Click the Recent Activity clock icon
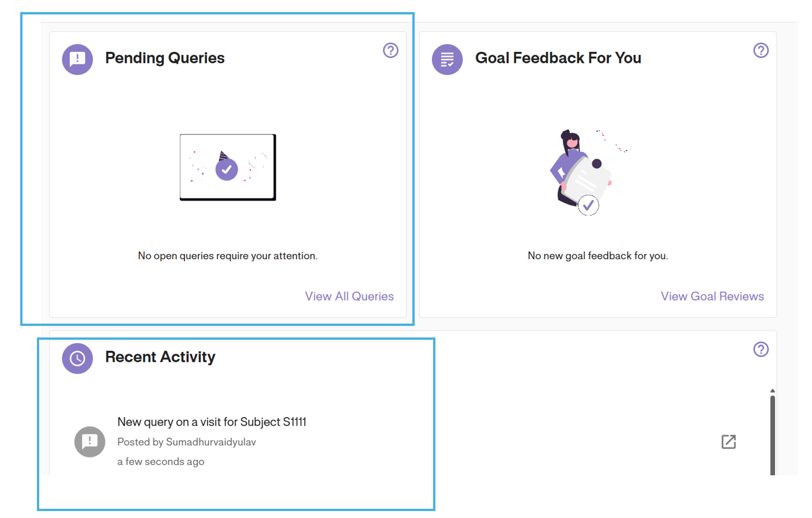 tap(77, 358)
